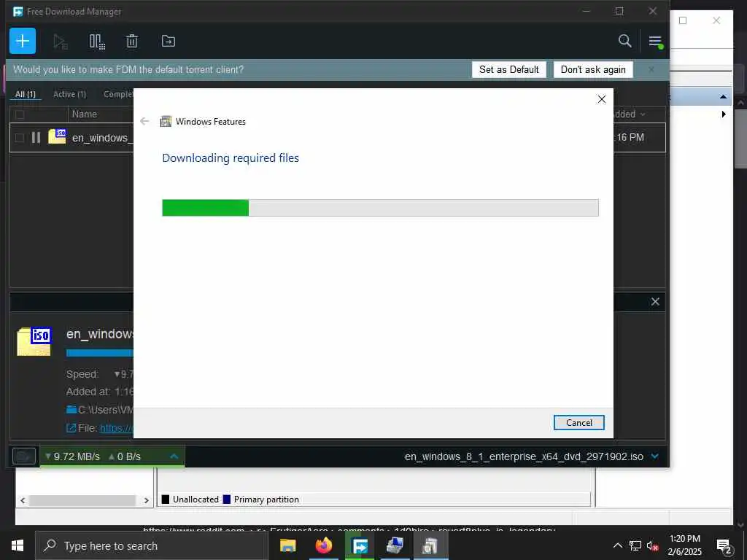Image resolution: width=747 pixels, height=560 pixels.
Task: Click the pause all downloads icon
Action: tap(97, 42)
